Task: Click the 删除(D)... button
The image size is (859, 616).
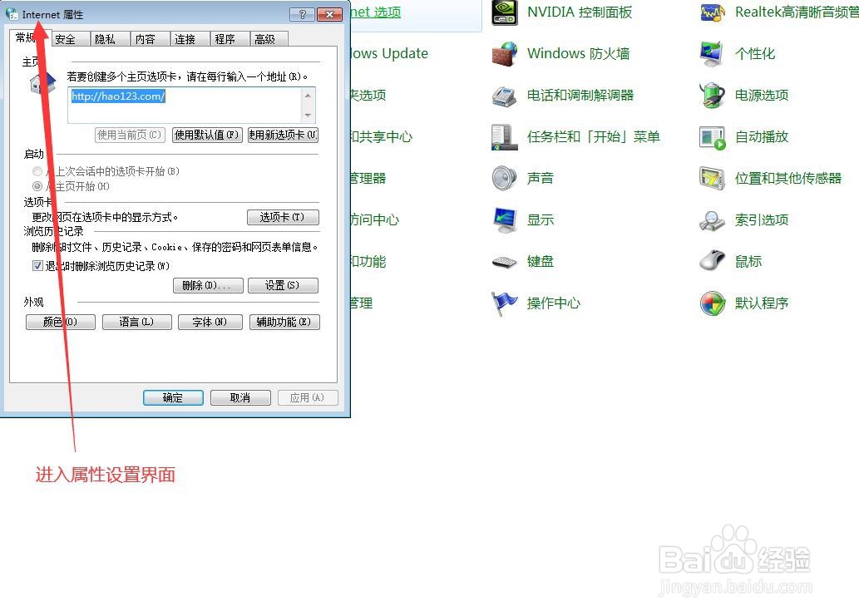Action: tap(208, 286)
